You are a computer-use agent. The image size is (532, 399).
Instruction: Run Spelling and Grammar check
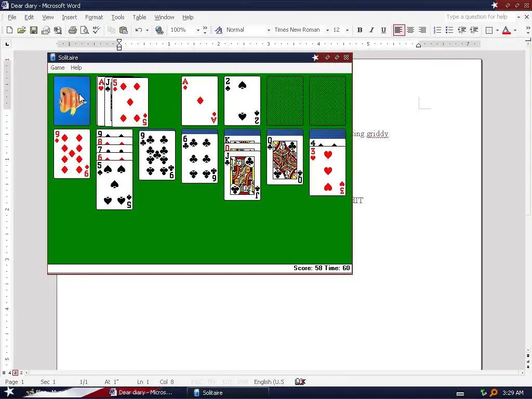(96, 30)
